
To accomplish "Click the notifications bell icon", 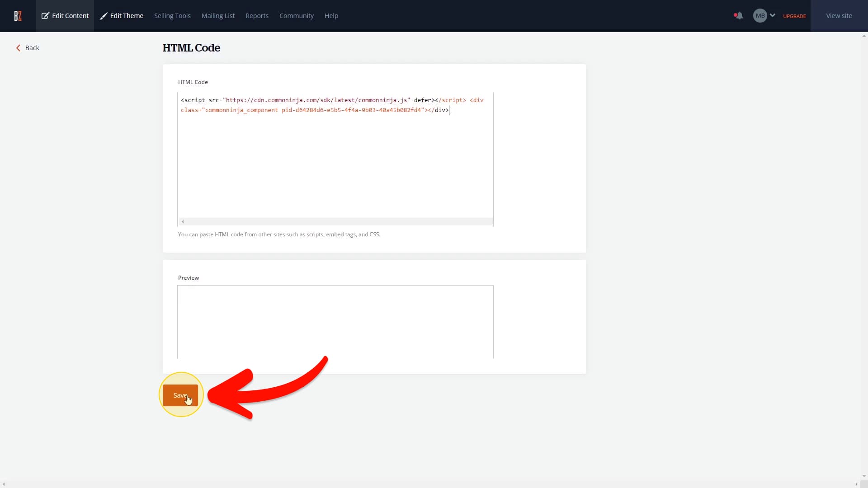I will point(739,16).
